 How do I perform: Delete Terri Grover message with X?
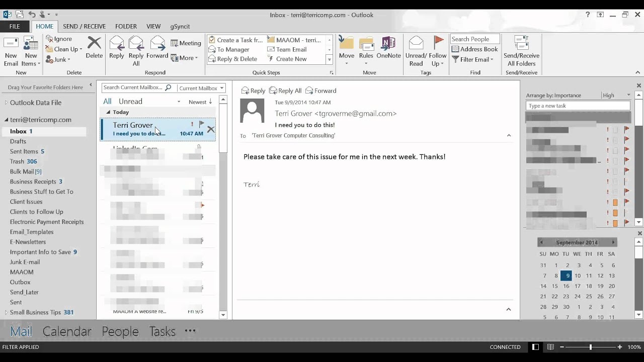pos(211,130)
